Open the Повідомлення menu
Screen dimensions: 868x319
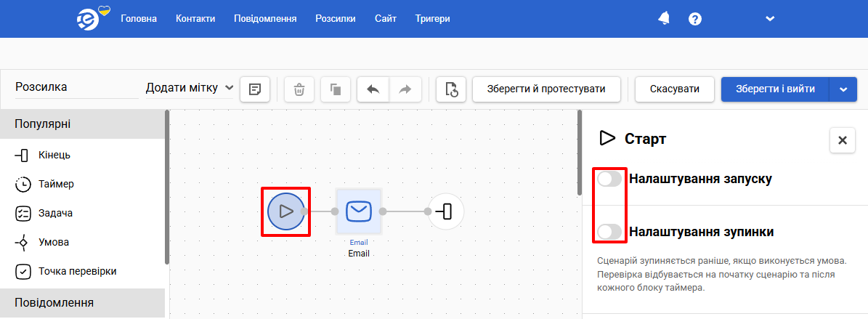coord(265,19)
